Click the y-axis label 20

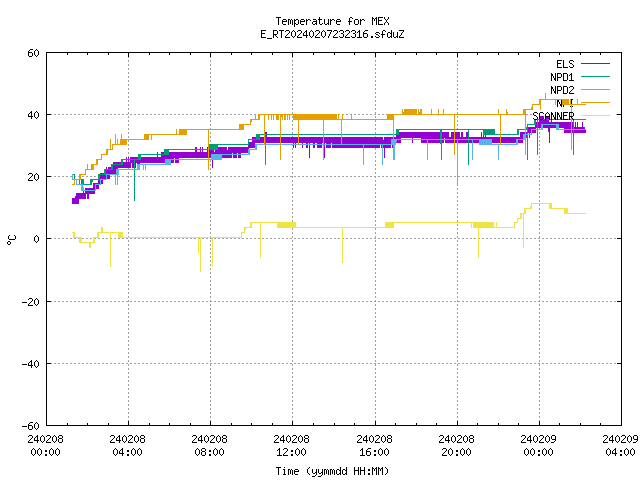pyautogui.click(x=33, y=177)
